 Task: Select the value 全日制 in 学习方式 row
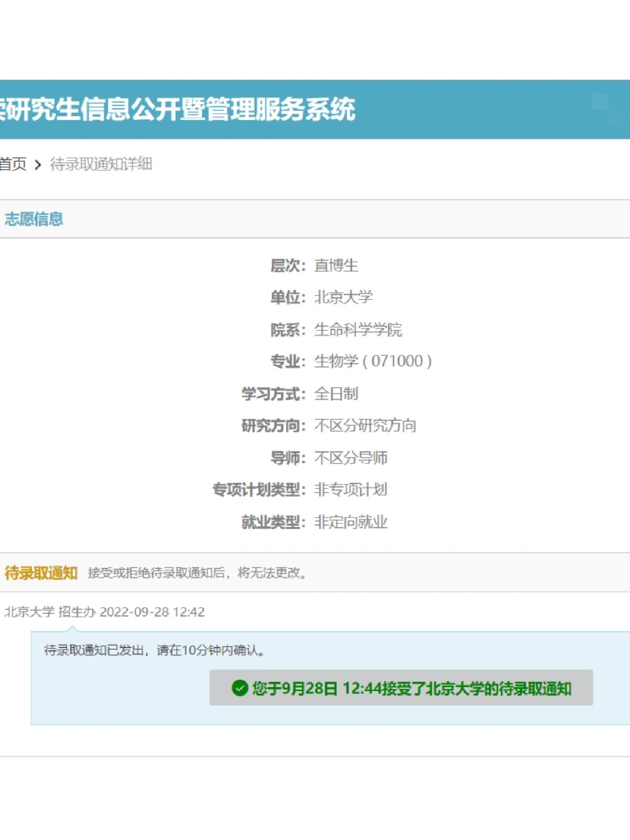click(x=336, y=393)
